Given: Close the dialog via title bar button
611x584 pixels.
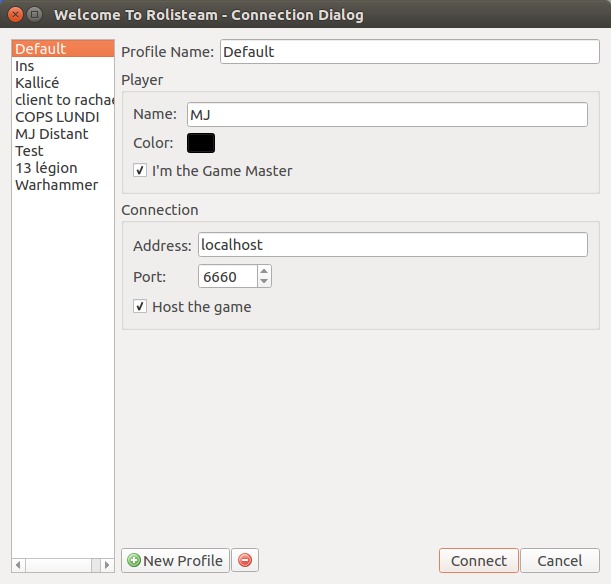Looking at the screenshot, I should pyautogui.click(x=14, y=15).
